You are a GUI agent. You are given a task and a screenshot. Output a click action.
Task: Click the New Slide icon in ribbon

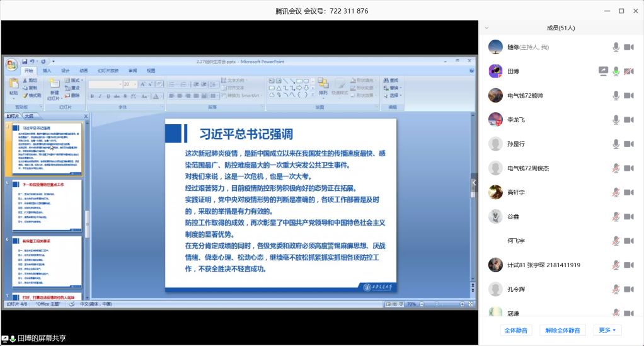coord(54,87)
